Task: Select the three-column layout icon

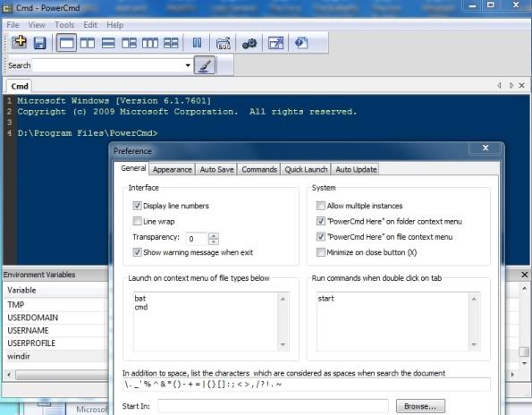Action: coord(150,43)
